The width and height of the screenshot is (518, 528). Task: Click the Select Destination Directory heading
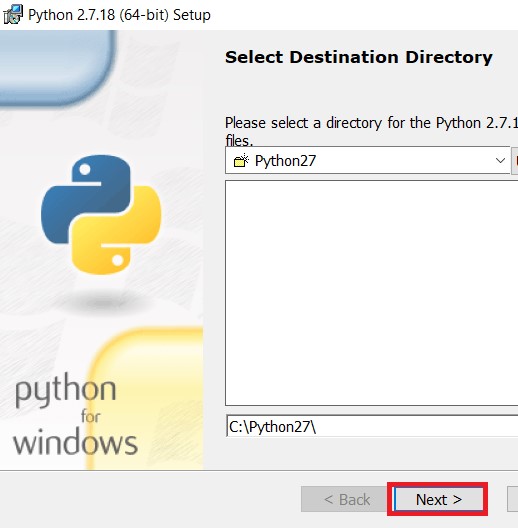(x=359, y=57)
